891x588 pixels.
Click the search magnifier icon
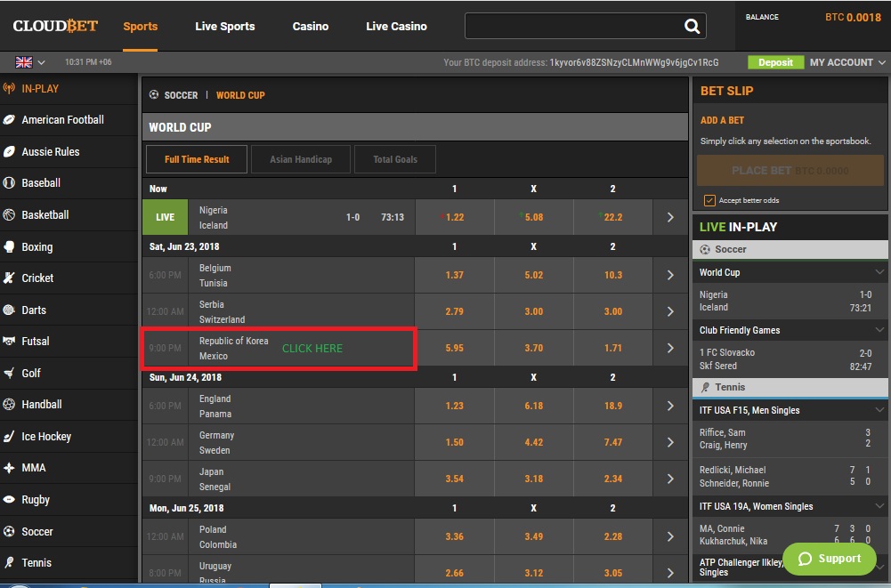coord(692,26)
